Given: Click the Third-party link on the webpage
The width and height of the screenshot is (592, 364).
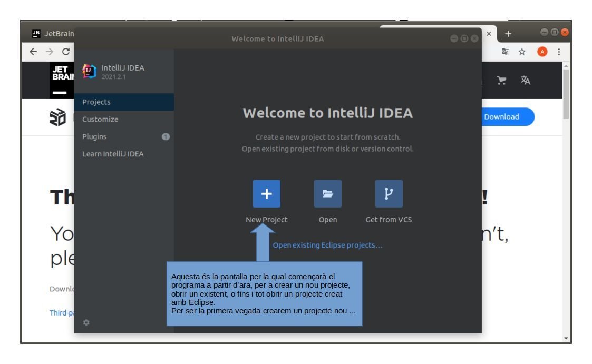Looking at the screenshot, I should coord(62,313).
